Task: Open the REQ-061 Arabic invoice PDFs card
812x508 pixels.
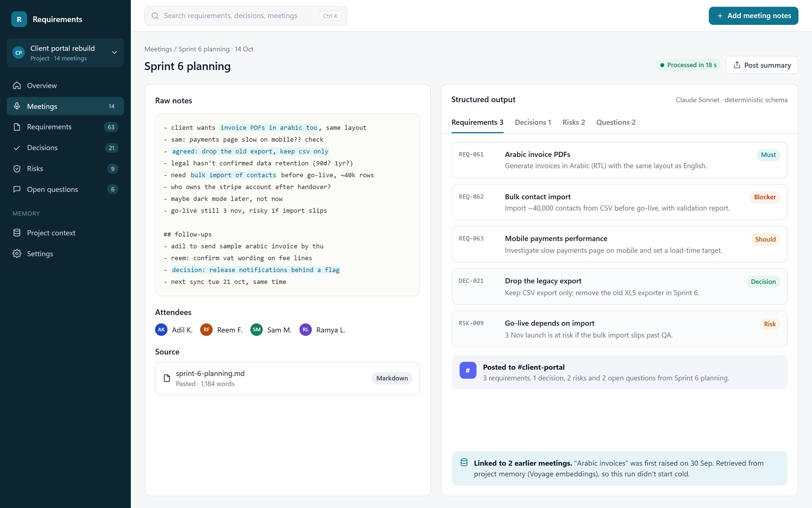Action: (619, 160)
